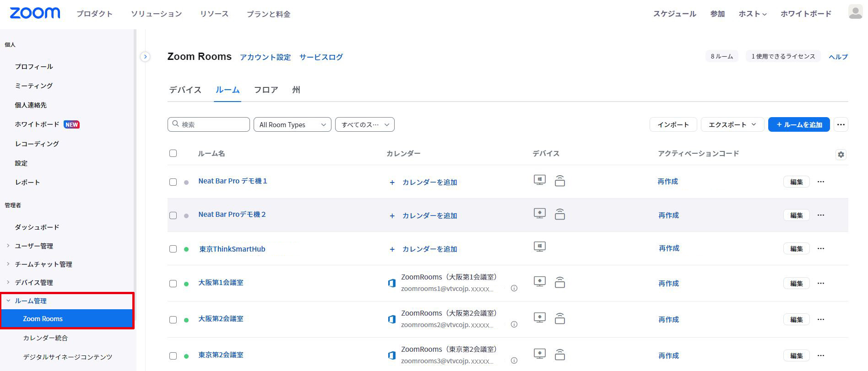Open the row menu for 大阪第2会議室
Viewport: 868px width, 371px height.
[821, 319]
